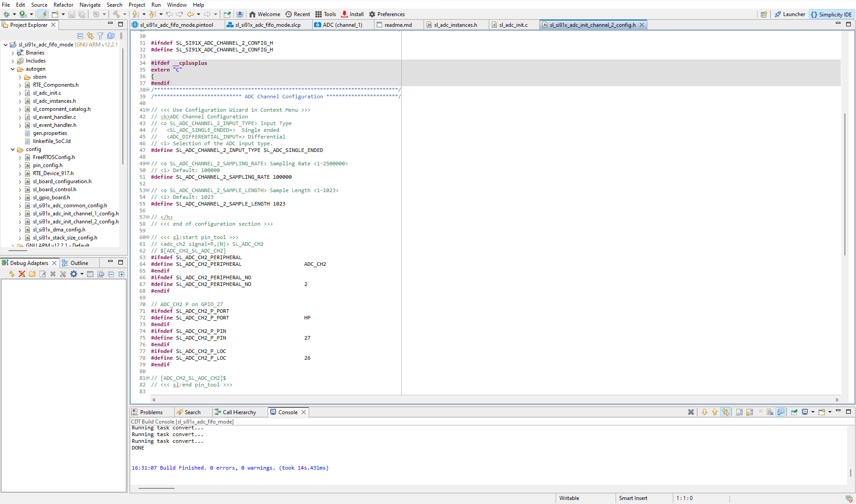The width and height of the screenshot is (856, 504).
Task: Pin the Console view with the pin icon
Action: 794,412
